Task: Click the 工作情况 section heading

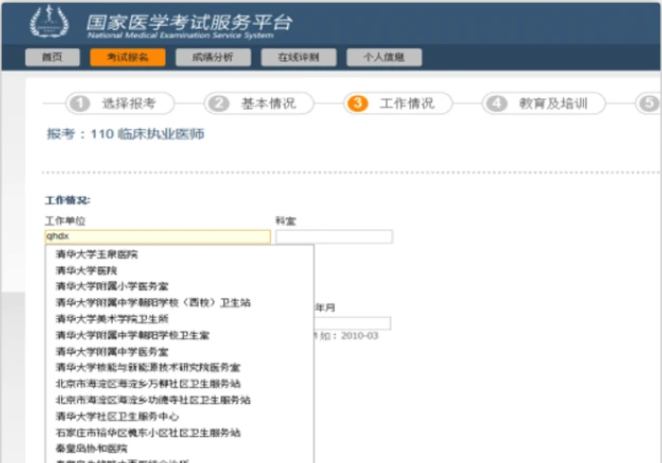Action: pyautogui.click(x=68, y=200)
